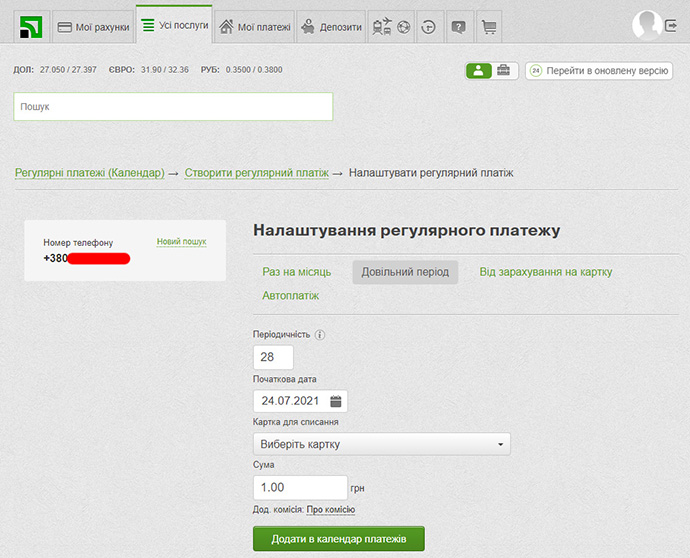Open the clock history icon tab
The image size is (690, 558).
click(x=428, y=27)
